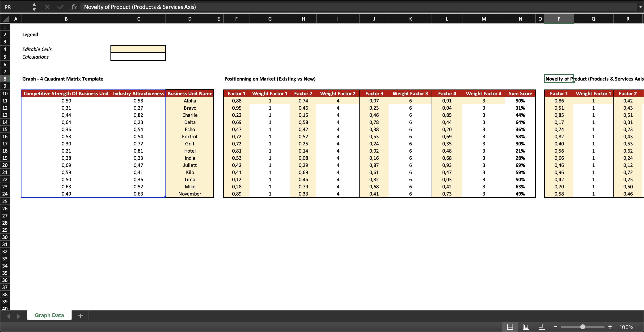Click the formula bar text field
The height and width of the screenshot is (332, 644).
tap(359, 7)
